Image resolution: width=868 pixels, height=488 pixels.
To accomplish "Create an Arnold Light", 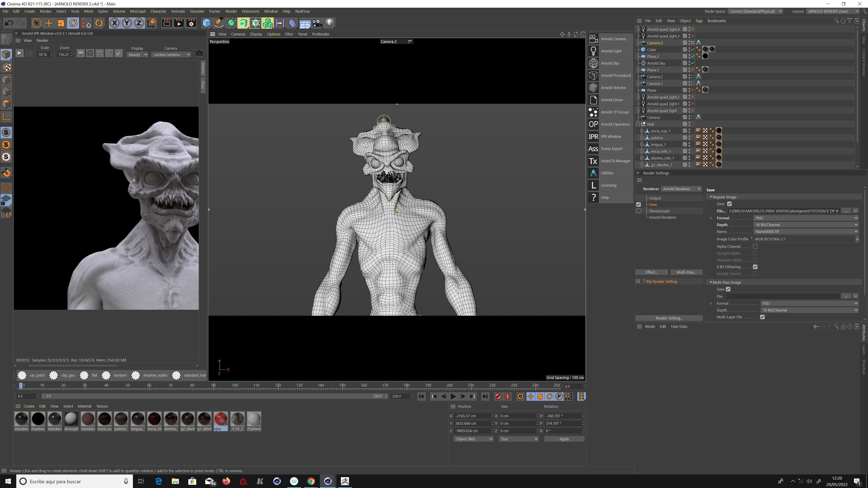I will coord(610,51).
